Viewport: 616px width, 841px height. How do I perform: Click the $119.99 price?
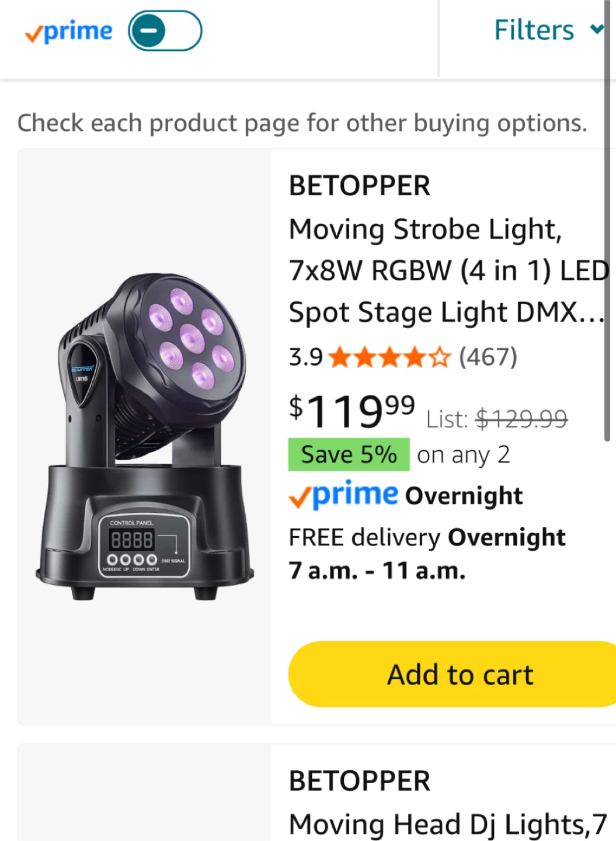pyautogui.click(x=351, y=411)
